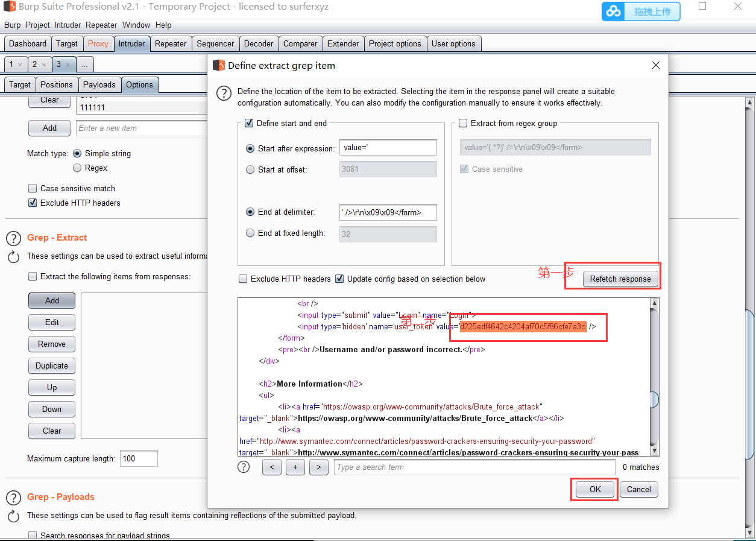The image size is (756, 541).
Task: Open the Intruder menu
Action: click(x=68, y=25)
